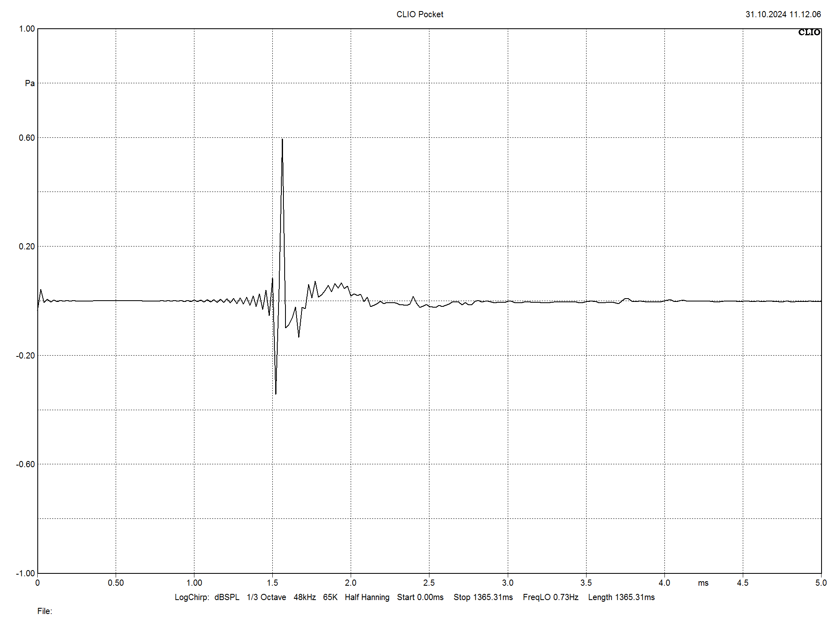Click the 5.0 time-axis label
This screenshot has height=630, width=840.
point(821,583)
